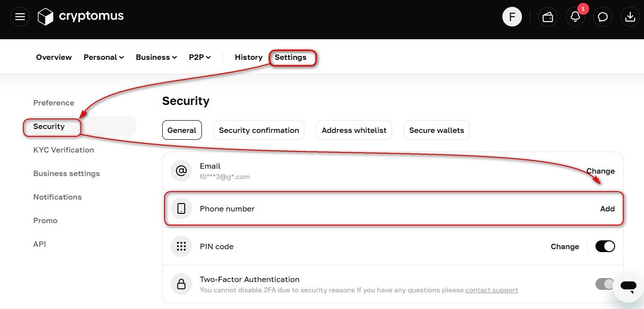
Task: Open the chat bubble icon in header
Action: 603,17
